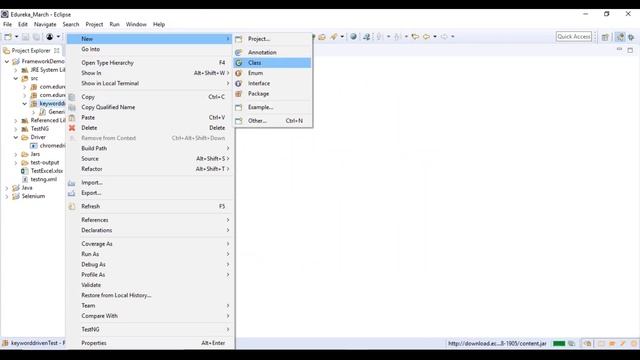Image resolution: width=640 pixels, height=360 pixels.
Task: Expand the Selenium project node
Action: (7, 196)
